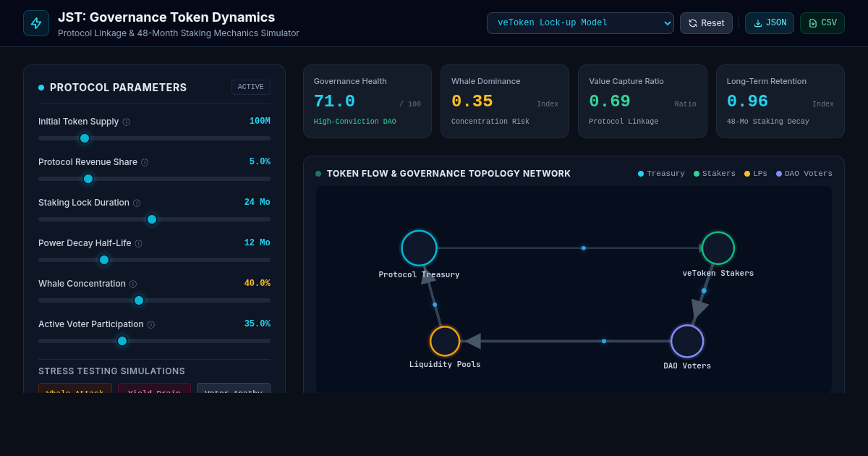Viewport: 868px width, 456px height.
Task: Click the 5.0% revenue share value
Action: (260, 162)
